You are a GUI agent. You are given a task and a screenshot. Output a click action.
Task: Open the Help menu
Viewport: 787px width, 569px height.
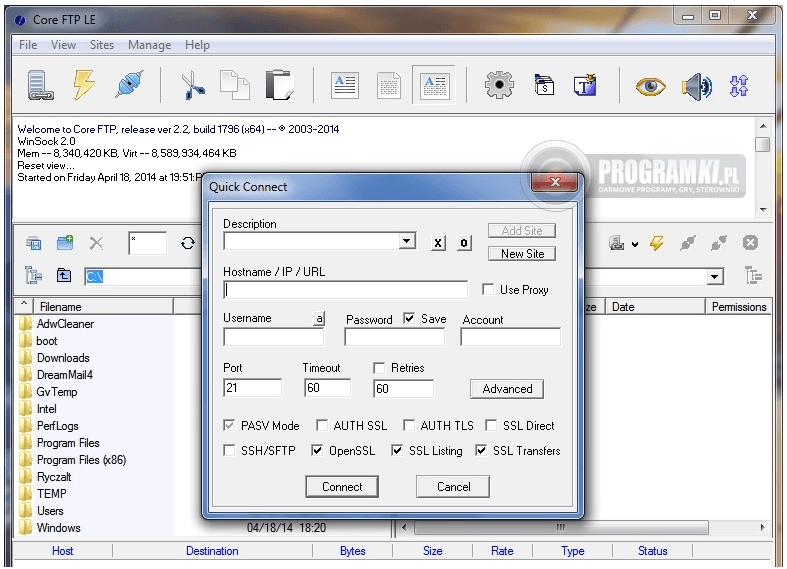point(197,45)
